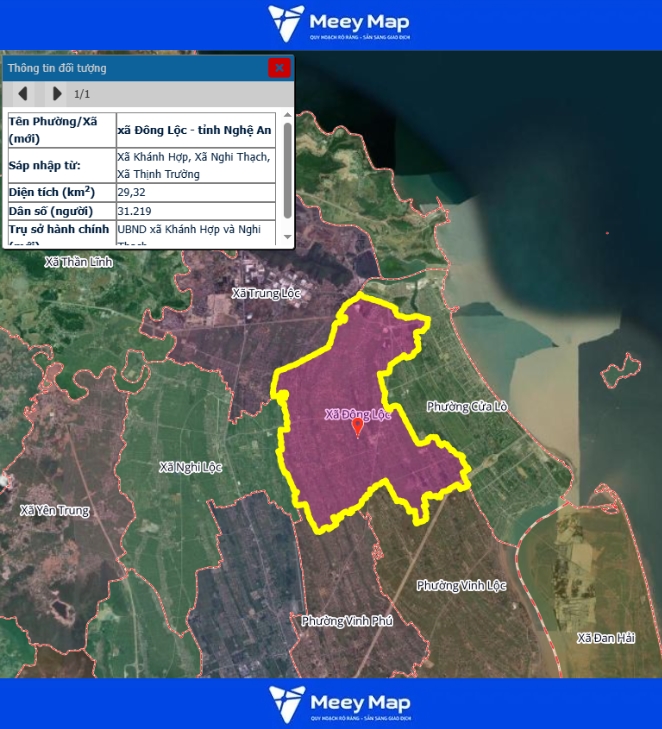Click the Xã Nghi Lộc map label

(191, 467)
